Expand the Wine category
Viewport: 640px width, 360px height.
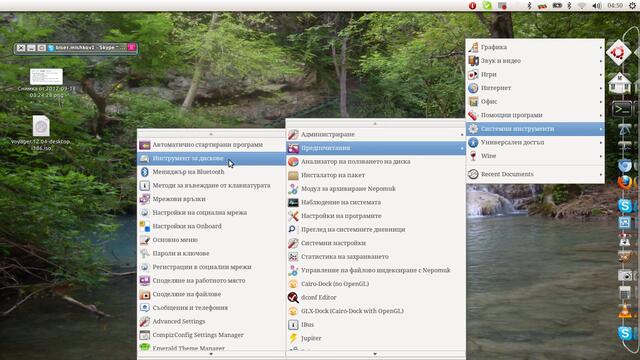pyautogui.click(x=535, y=156)
